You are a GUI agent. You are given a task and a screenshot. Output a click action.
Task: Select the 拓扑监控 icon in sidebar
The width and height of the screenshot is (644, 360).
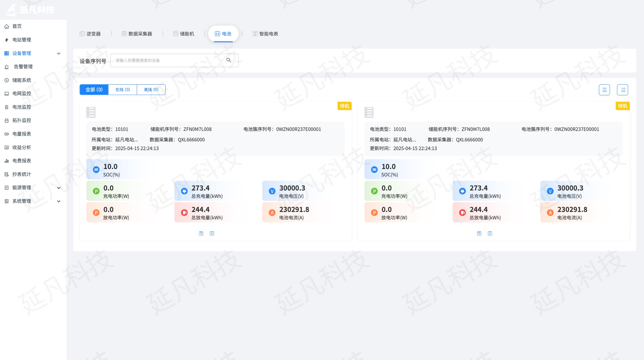point(7,120)
